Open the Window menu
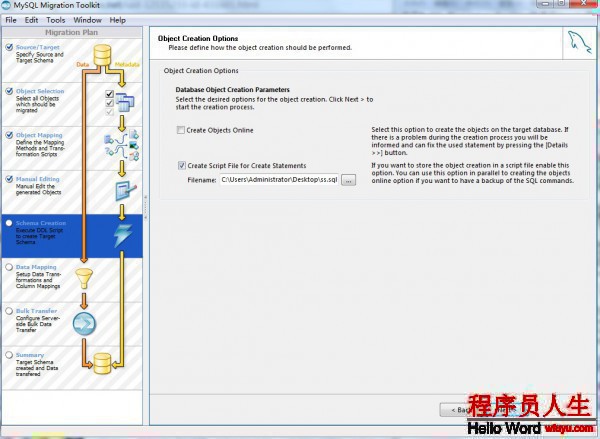Screen dimensions: 600x439 pyautogui.click(x=88, y=20)
